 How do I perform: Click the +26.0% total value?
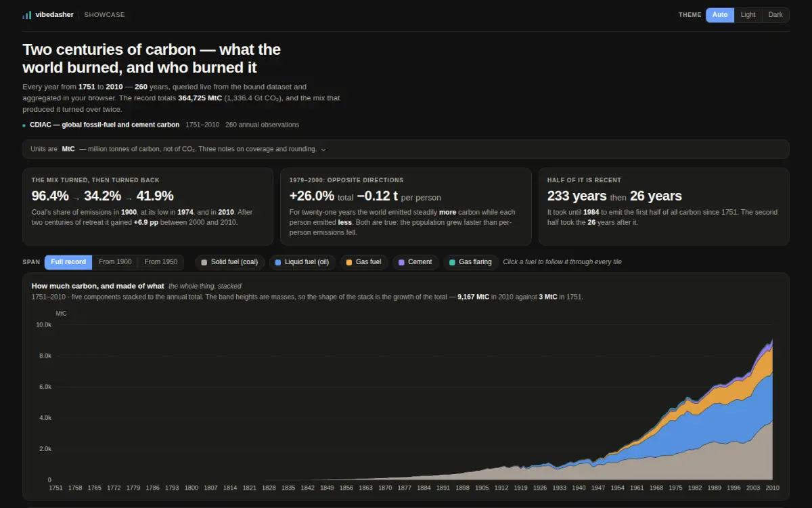pos(312,196)
